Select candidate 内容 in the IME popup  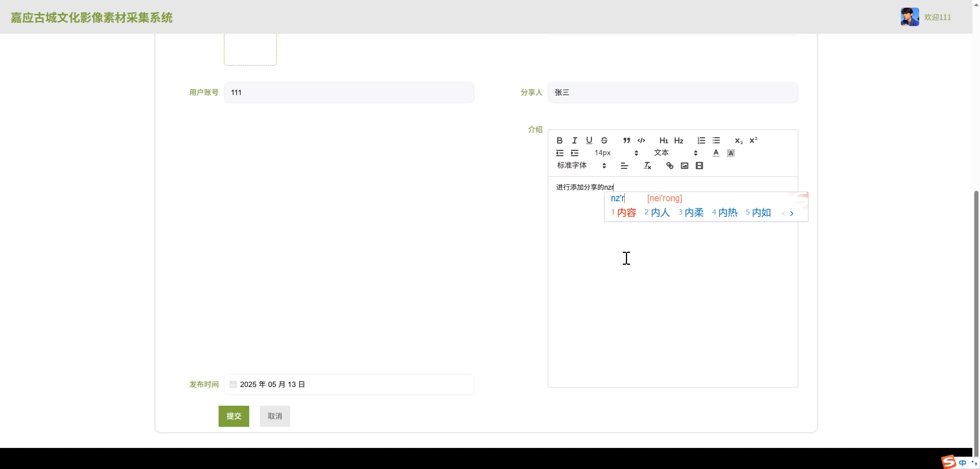(626, 213)
